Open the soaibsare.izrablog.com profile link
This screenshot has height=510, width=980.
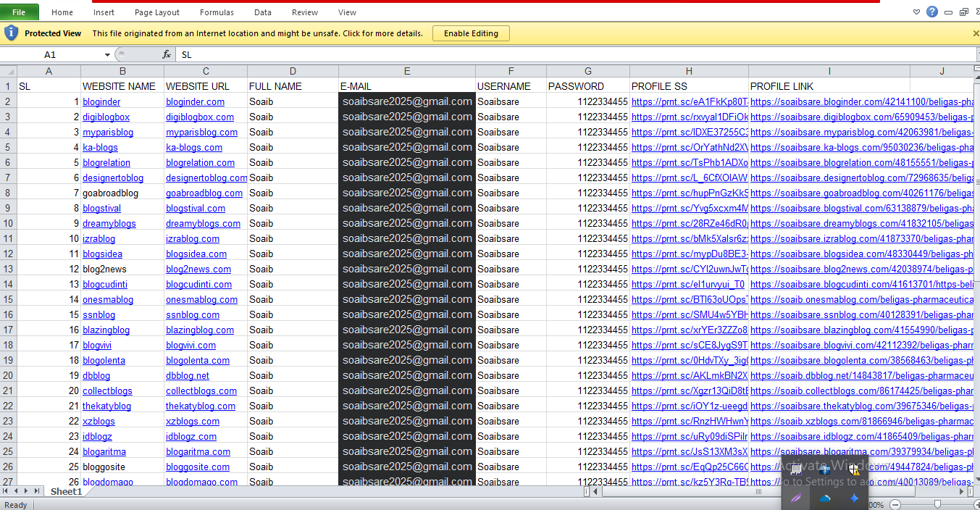coord(861,239)
